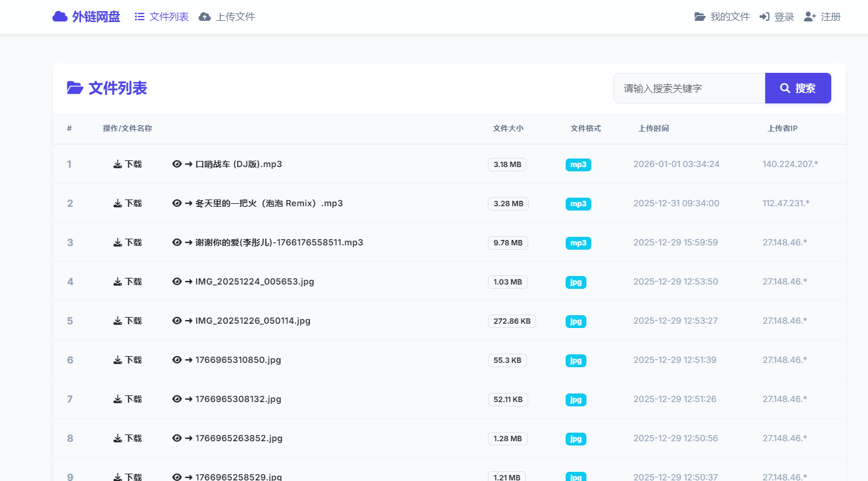Open the 文件列表 navigation tab
Viewport: 868px width, 481px height.
[x=162, y=17]
